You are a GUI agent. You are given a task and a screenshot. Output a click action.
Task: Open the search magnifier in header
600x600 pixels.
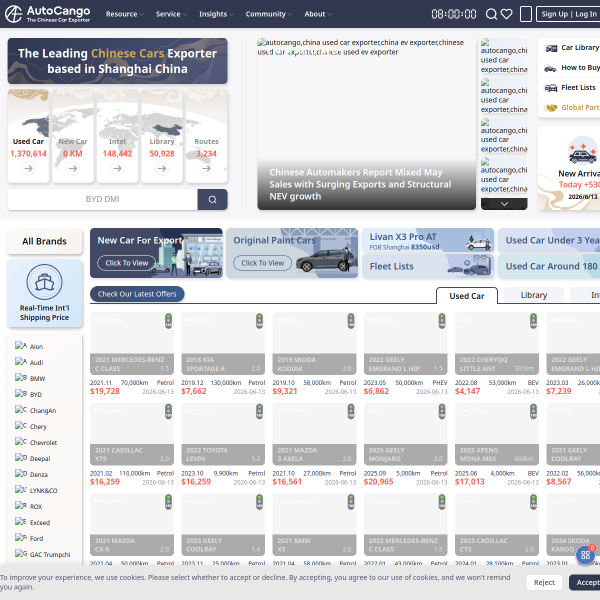coord(491,14)
